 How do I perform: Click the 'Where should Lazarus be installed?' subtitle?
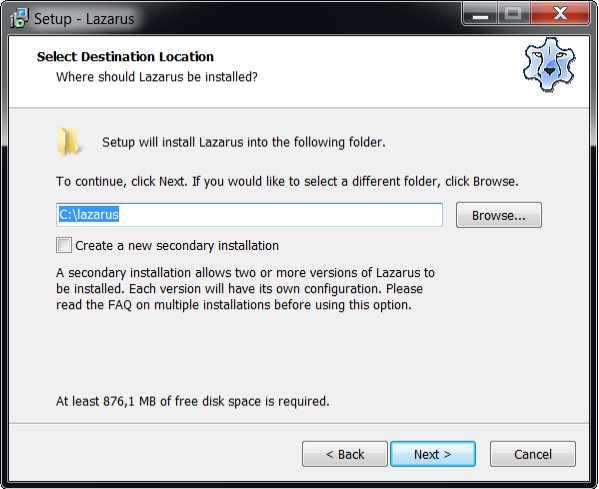(x=157, y=77)
